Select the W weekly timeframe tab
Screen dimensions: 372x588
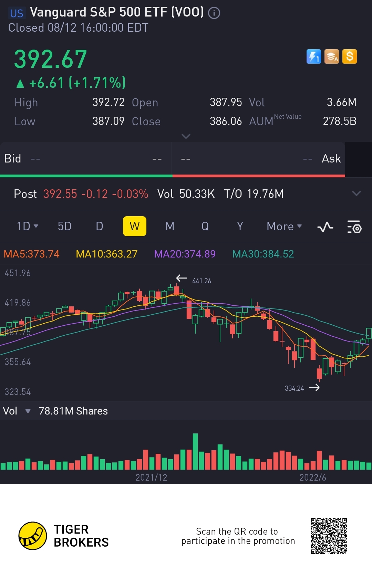pos(135,226)
